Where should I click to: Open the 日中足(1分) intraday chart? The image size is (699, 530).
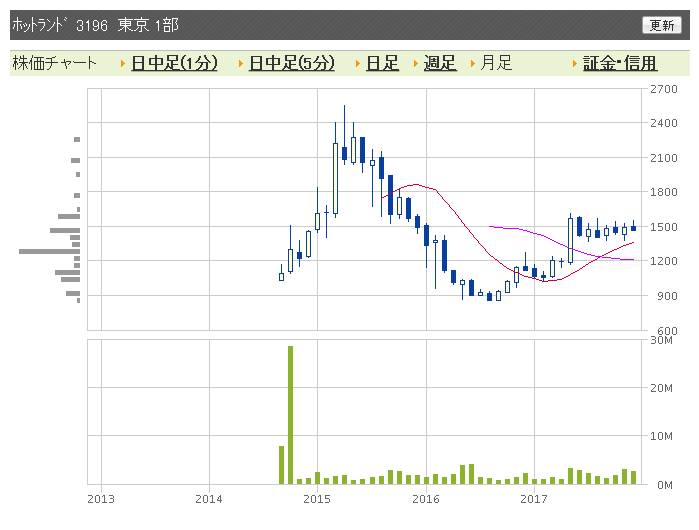[174, 63]
